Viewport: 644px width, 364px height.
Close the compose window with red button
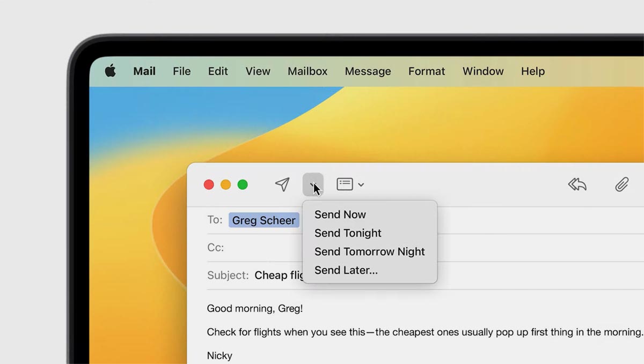pos(209,185)
